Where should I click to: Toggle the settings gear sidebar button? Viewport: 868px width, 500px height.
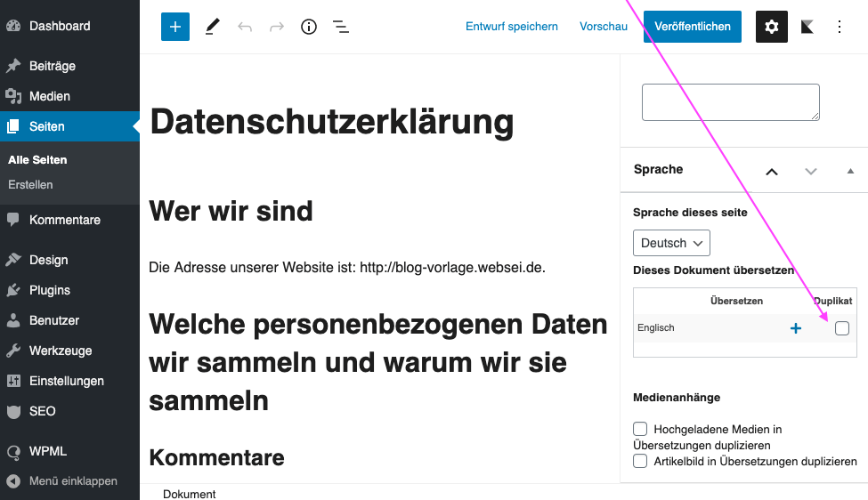[x=772, y=27]
